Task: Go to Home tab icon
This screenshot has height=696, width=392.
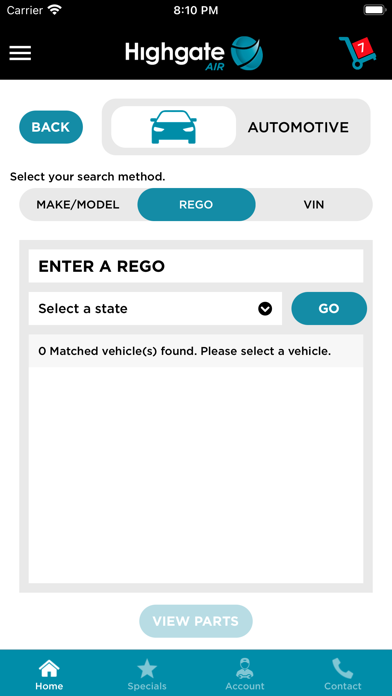Action: point(49,669)
